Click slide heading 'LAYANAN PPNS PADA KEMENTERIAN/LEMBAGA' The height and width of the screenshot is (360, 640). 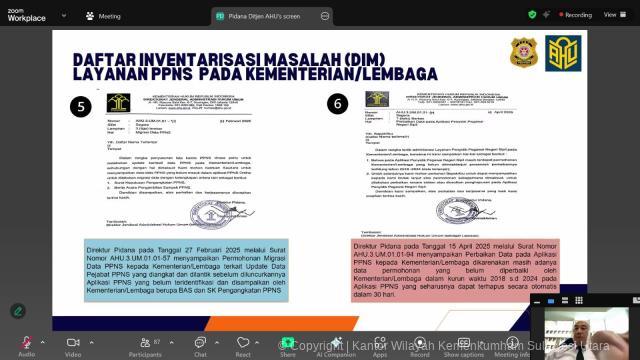tap(255, 74)
